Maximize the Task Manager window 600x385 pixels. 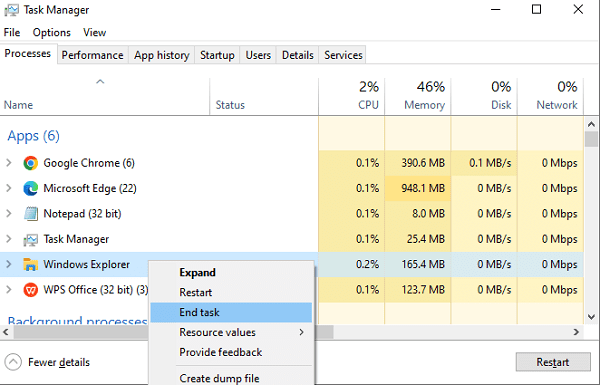point(536,10)
